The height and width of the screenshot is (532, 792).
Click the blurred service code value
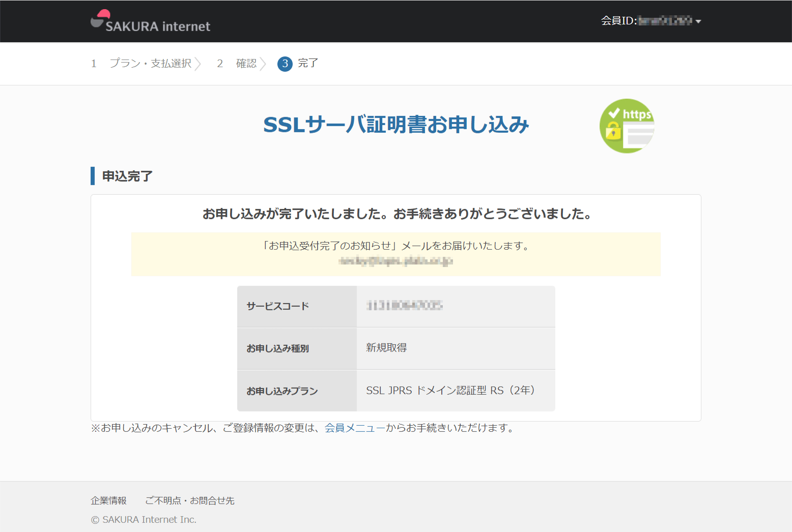point(405,305)
